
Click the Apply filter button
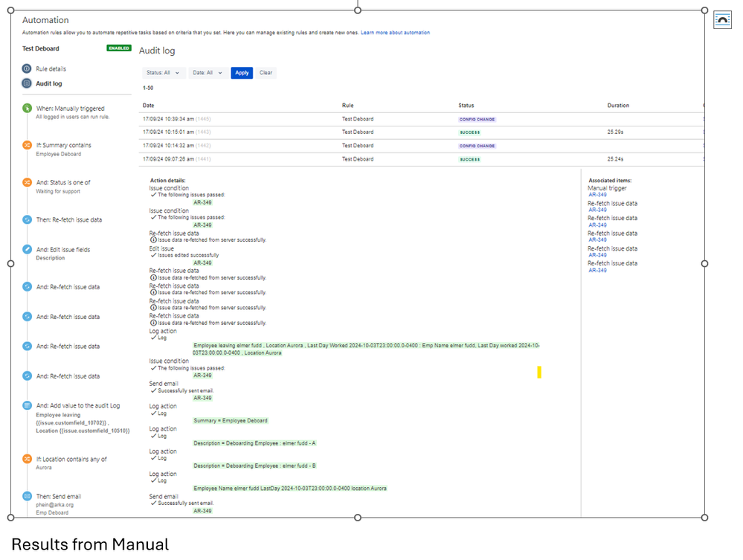point(241,73)
